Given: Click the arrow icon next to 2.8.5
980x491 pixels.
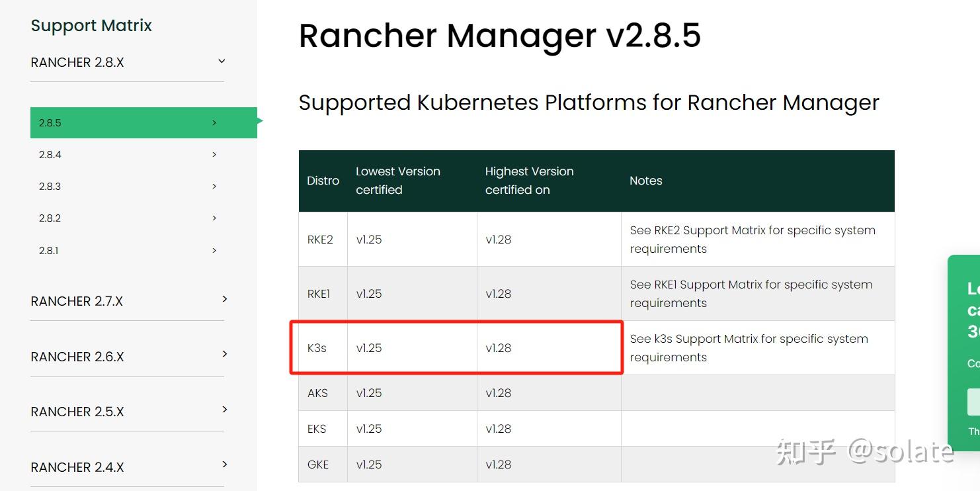Looking at the screenshot, I should point(214,122).
